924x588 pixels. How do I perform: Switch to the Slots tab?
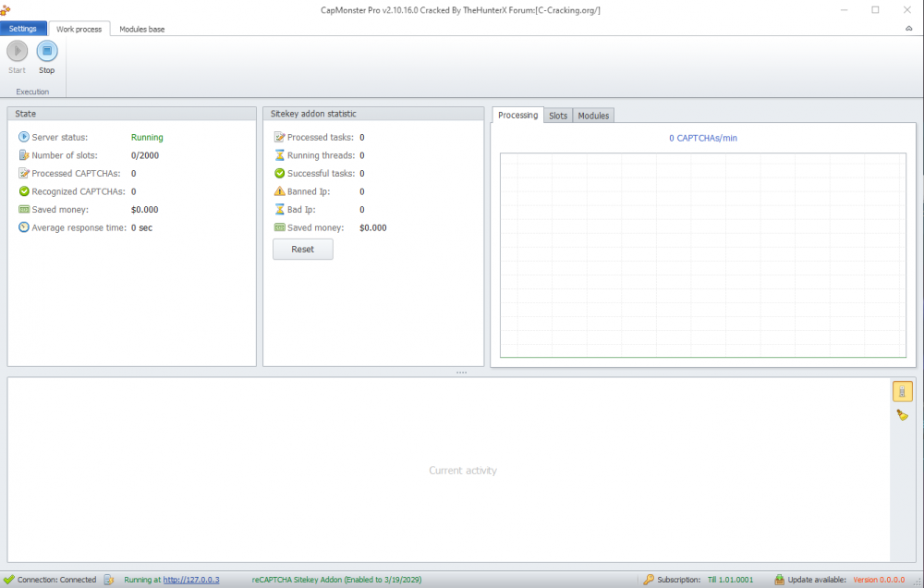pyautogui.click(x=558, y=116)
